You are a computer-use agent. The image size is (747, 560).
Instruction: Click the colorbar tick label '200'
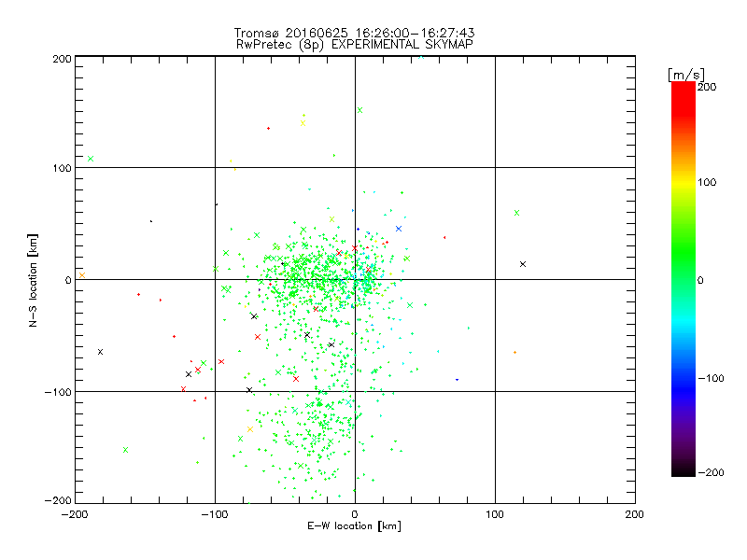click(707, 87)
